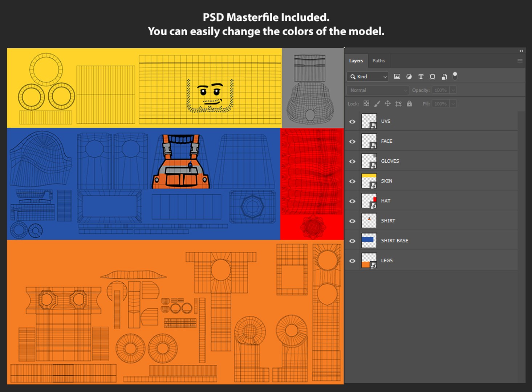Open the Normal blend mode dropdown
Screen dimensions: 532x392
point(378,90)
